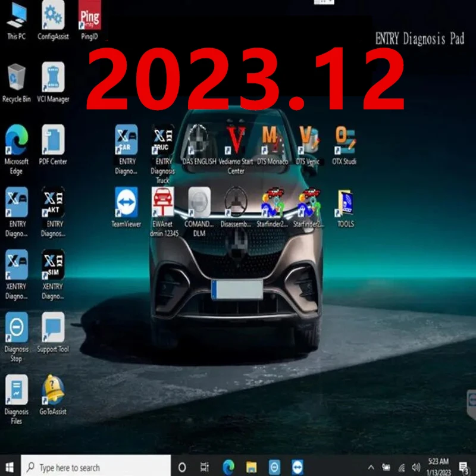Open EWAnet dmin 12345 shortcut
The height and width of the screenshot is (476, 476).
pyautogui.click(x=164, y=212)
